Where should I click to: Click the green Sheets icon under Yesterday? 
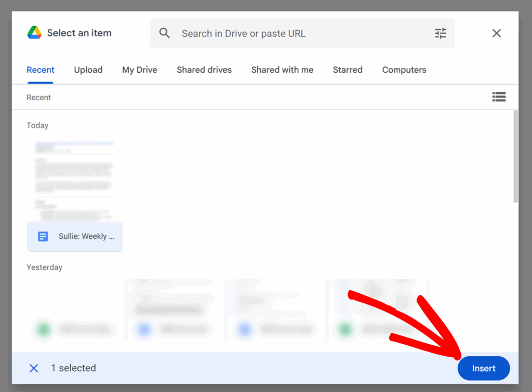[43, 329]
